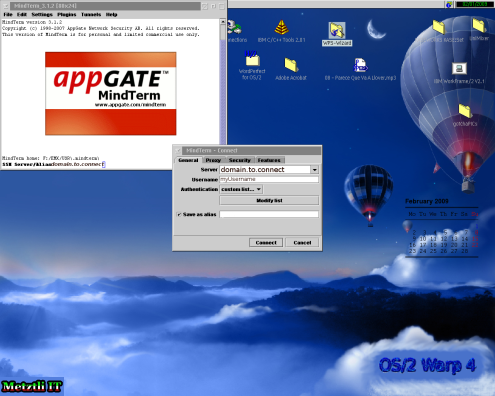Click the Modify list button
Screen dimensions: 495x396
pyautogui.click(x=269, y=200)
